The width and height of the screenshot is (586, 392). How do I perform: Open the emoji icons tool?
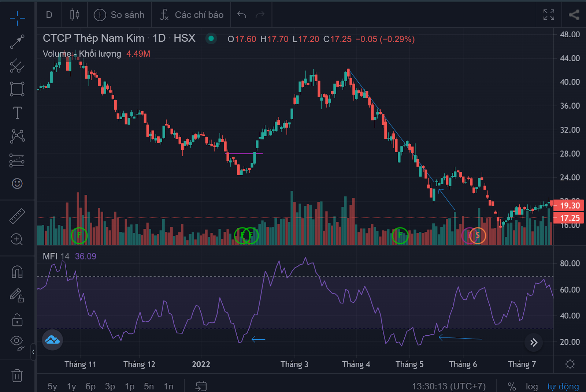coord(17,183)
